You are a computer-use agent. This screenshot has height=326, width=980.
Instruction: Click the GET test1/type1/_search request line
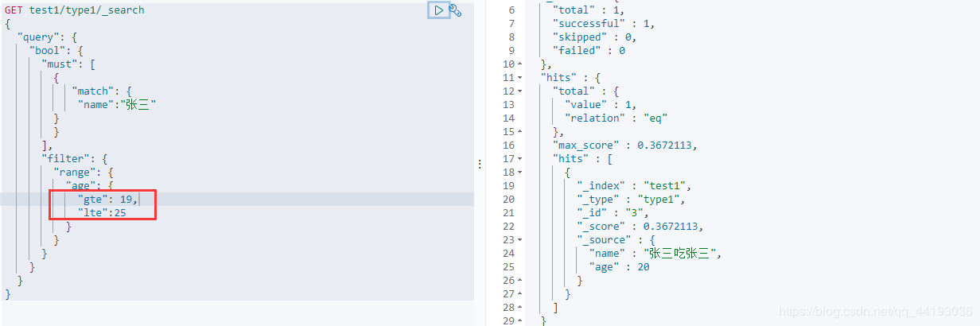(x=75, y=10)
